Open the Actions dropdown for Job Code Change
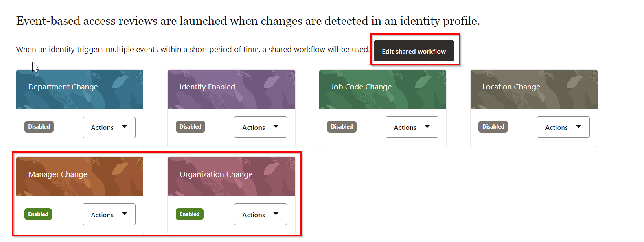644x242 pixels. (x=412, y=127)
